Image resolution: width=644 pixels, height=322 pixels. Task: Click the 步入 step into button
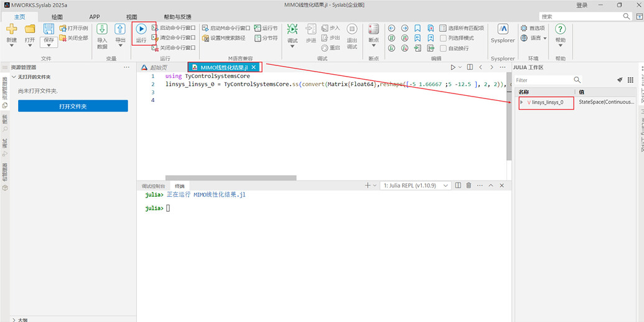[330, 28]
